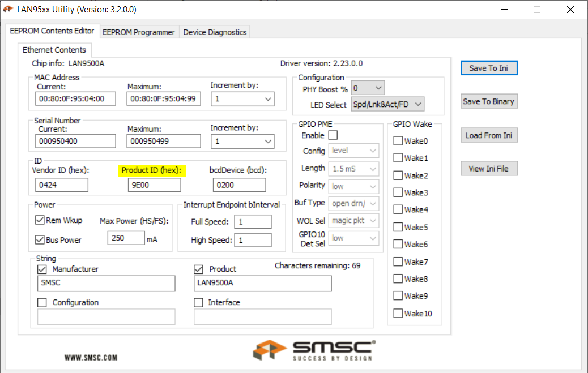Check the Wake5 checkbox
The image size is (588, 373).
(398, 227)
